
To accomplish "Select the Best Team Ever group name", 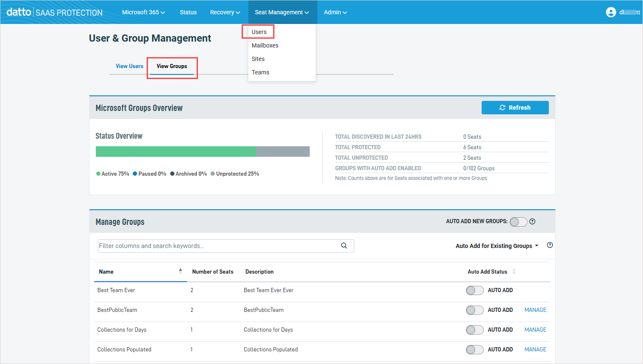I will [116, 290].
